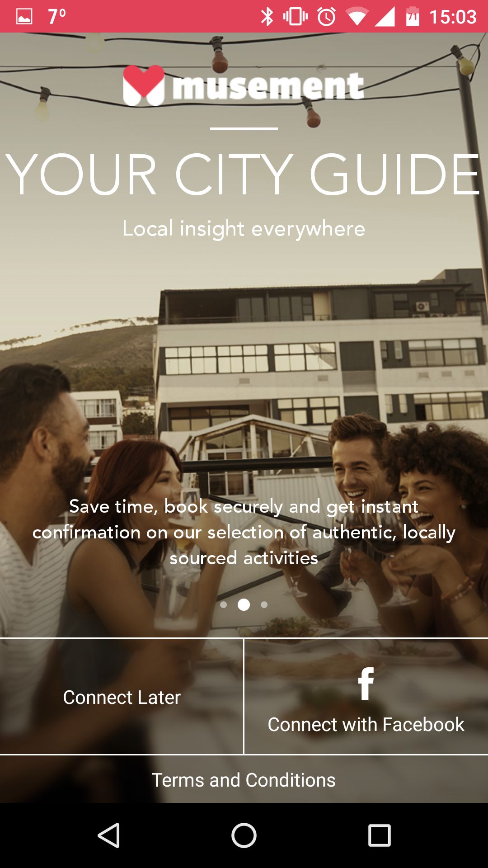The image size is (488, 868).
Task: Tap the Android back navigation button
Action: [108, 835]
